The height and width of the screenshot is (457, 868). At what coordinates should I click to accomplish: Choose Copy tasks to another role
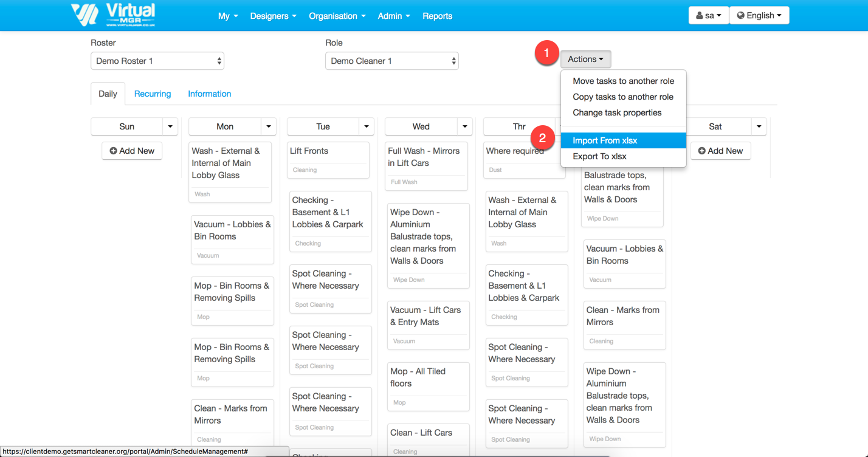(x=623, y=97)
